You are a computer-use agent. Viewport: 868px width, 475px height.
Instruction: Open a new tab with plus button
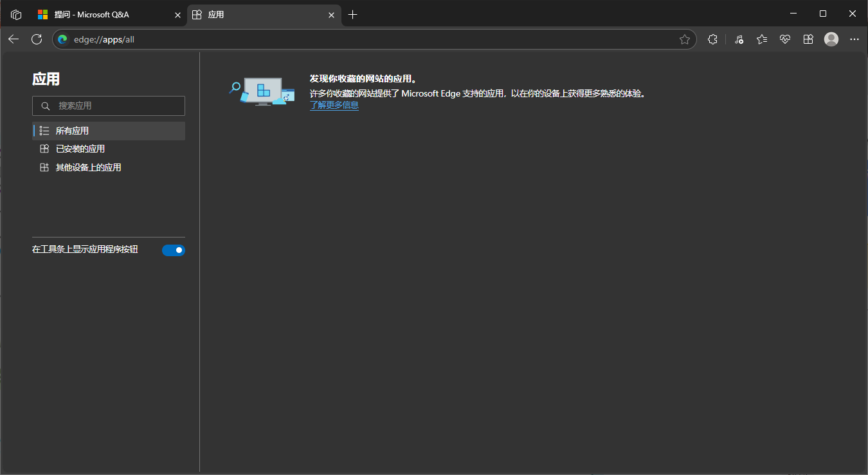click(352, 14)
